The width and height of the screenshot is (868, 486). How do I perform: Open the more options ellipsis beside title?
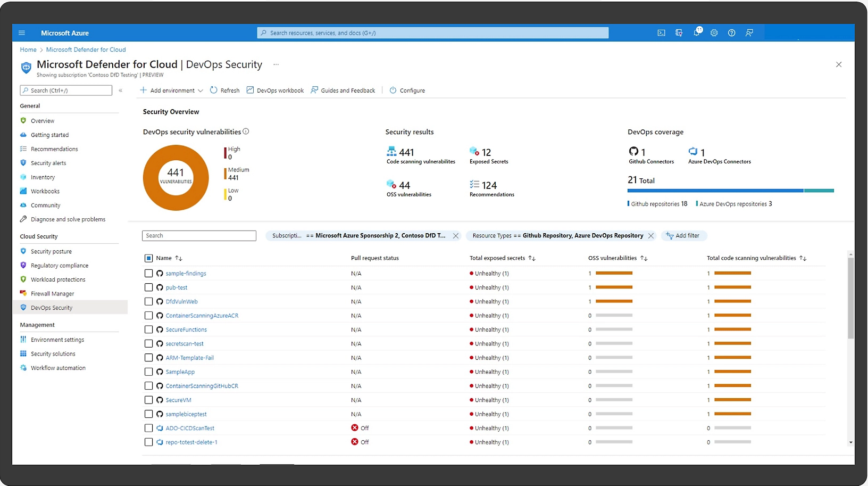click(276, 64)
